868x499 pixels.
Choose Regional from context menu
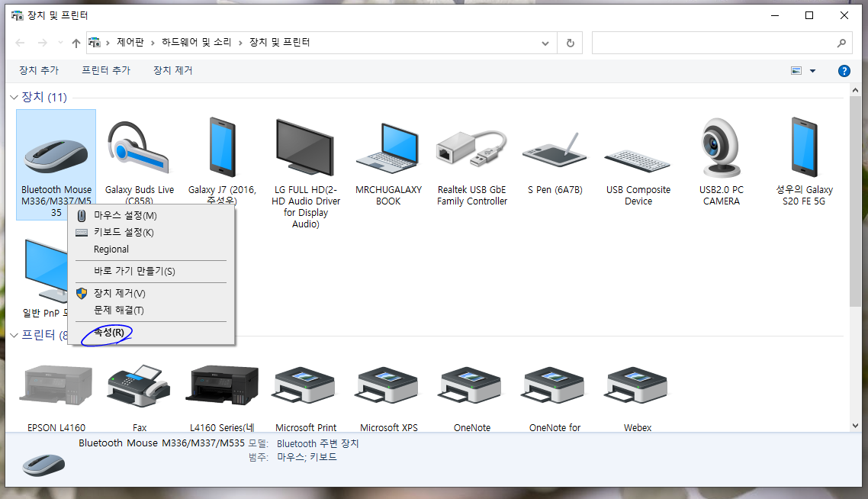click(151, 250)
